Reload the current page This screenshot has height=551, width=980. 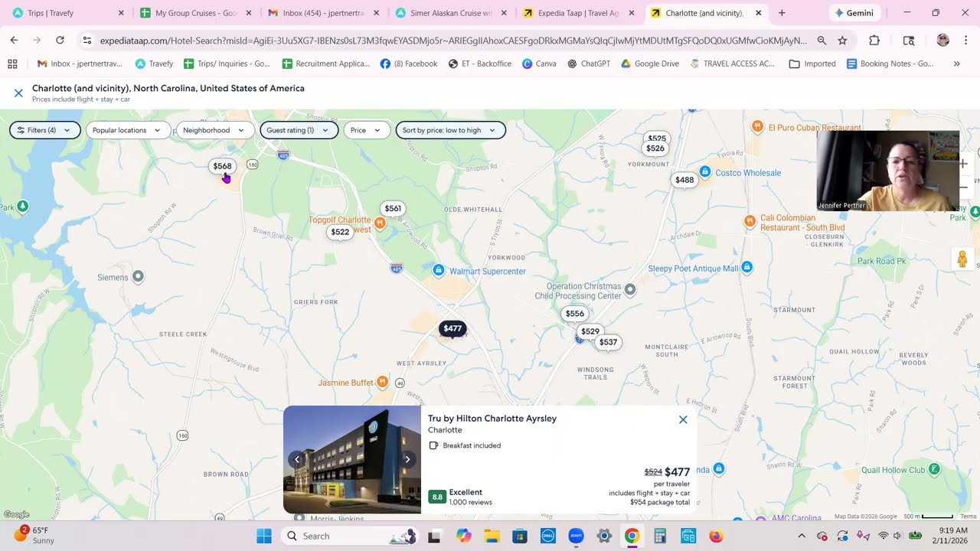60,41
